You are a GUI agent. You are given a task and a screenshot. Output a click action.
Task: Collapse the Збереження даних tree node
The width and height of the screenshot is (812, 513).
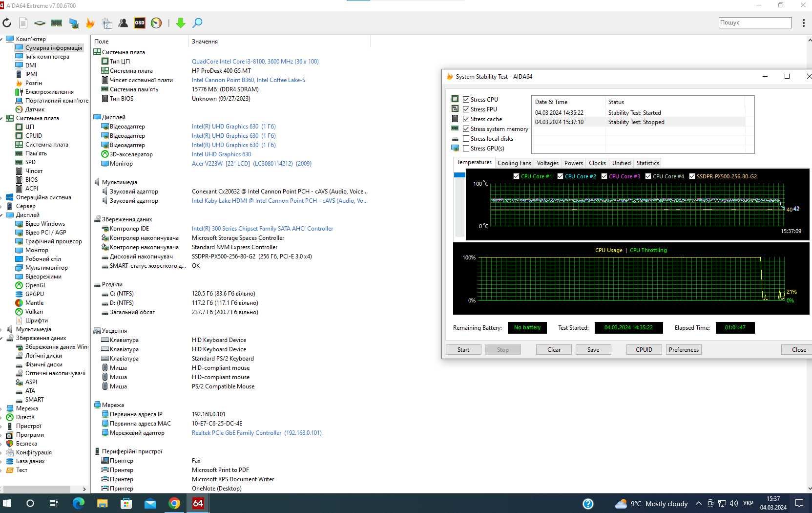2,338
